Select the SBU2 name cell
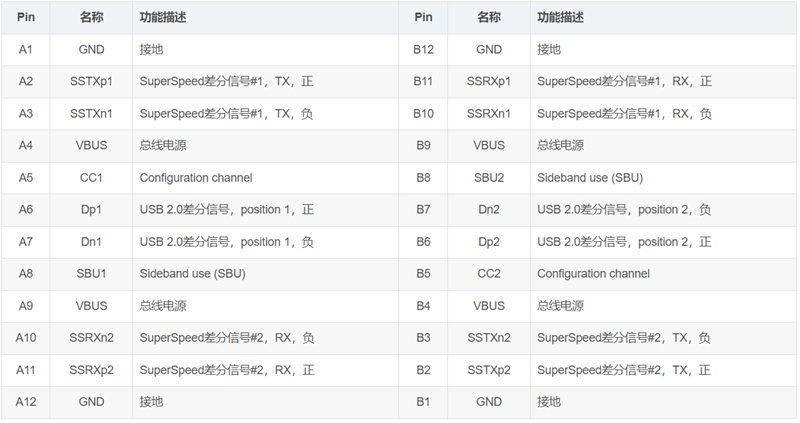 tap(489, 177)
